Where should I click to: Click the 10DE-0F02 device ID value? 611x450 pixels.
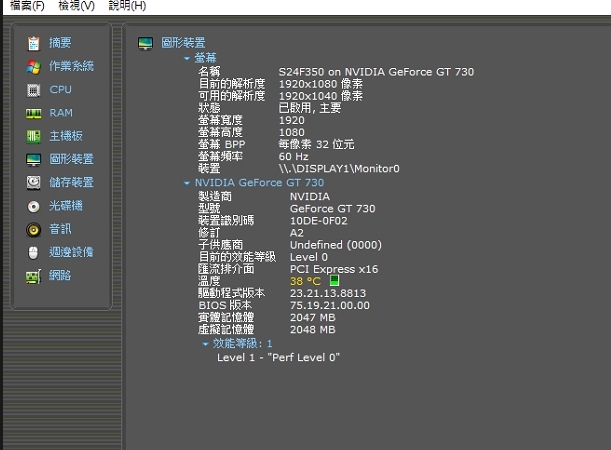[x=318, y=221]
